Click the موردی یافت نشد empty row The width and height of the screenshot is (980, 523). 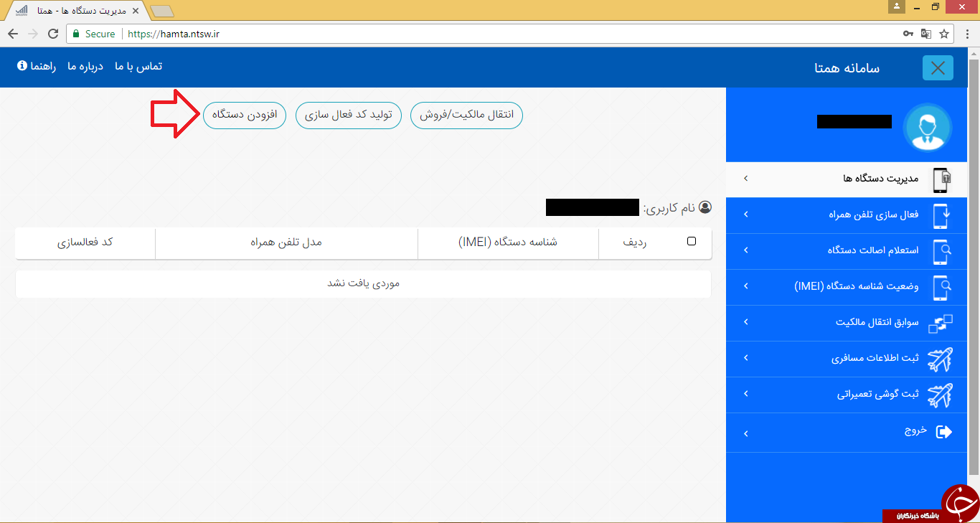point(363,283)
